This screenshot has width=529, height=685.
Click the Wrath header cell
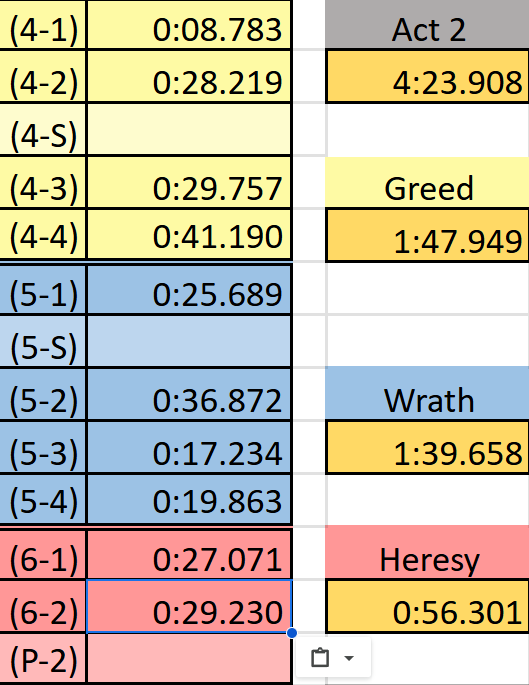(427, 394)
